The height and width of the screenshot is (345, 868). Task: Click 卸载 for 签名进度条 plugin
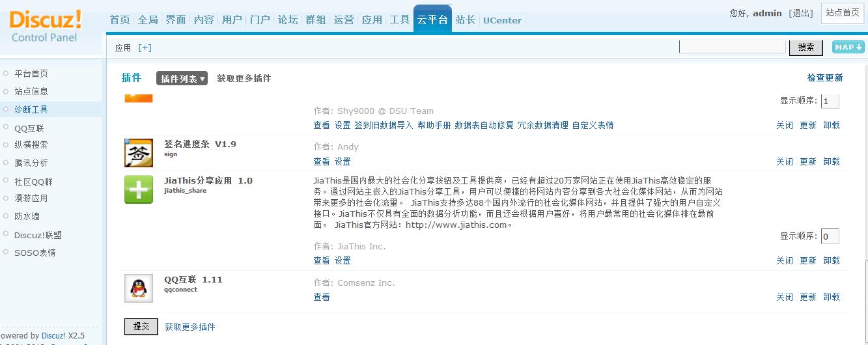pos(832,161)
